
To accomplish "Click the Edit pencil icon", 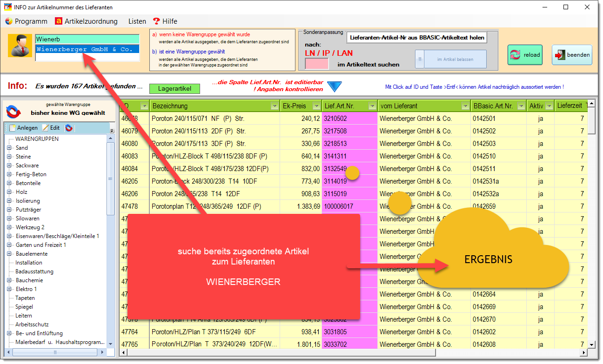I will click(45, 128).
